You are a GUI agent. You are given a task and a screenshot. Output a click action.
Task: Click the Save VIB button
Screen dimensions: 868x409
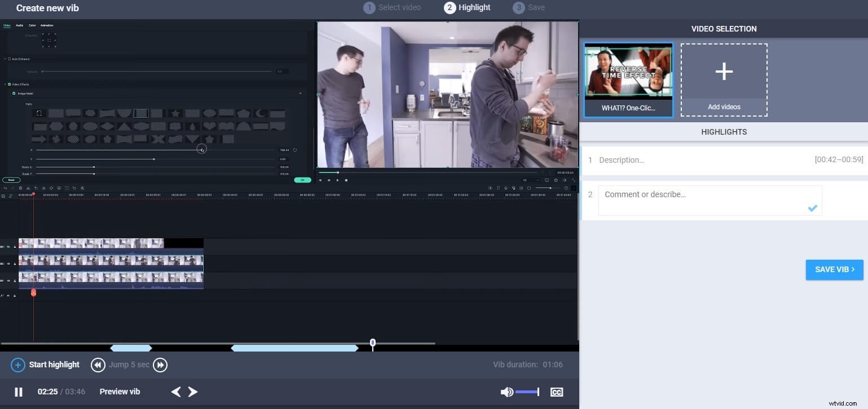pyautogui.click(x=835, y=270)
